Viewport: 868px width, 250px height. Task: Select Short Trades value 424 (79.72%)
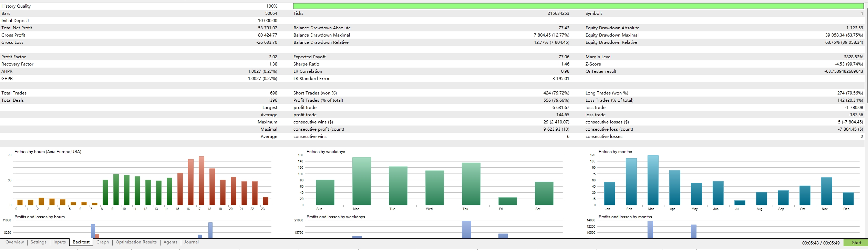click(x=556, y=93)
